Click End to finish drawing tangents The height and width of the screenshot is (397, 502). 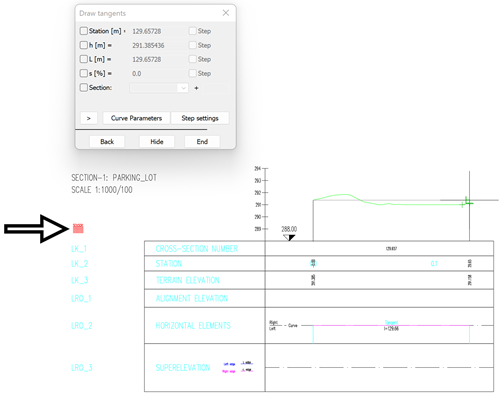[202, 142]
